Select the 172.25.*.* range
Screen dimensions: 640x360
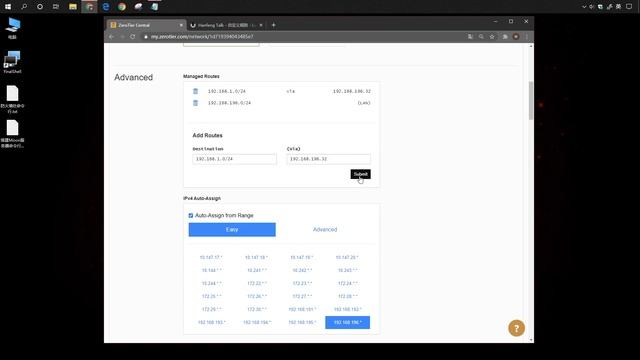click(211, 296)
